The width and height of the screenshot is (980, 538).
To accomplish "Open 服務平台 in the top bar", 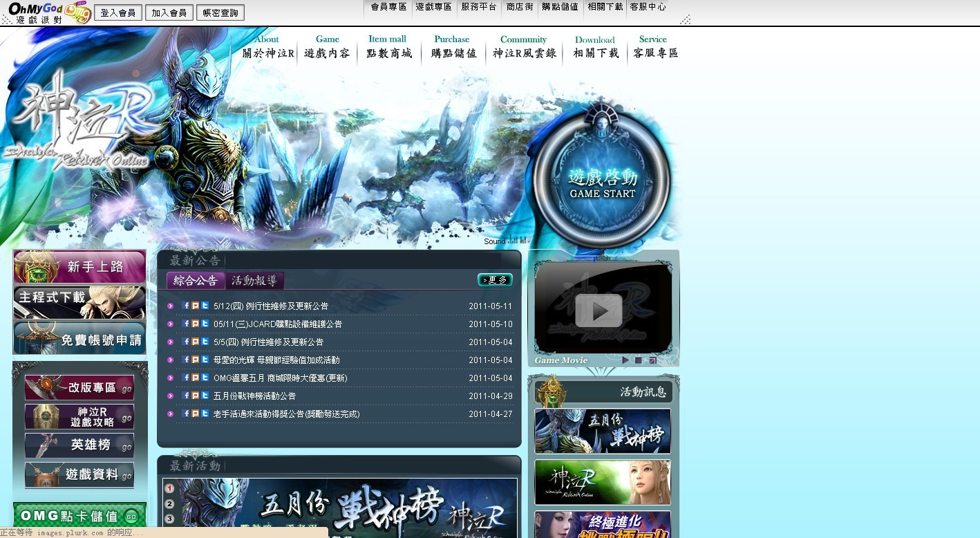I will click(479, 7).
